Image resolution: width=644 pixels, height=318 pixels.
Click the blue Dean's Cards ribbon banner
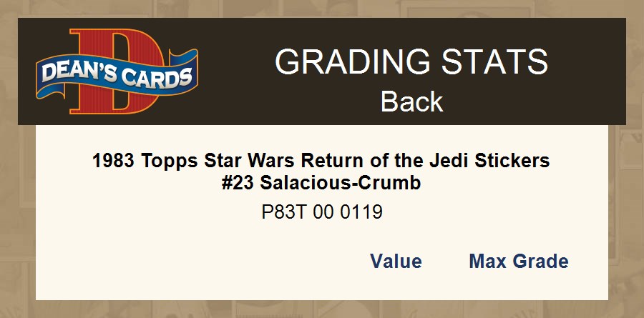(x=117, y=74)
